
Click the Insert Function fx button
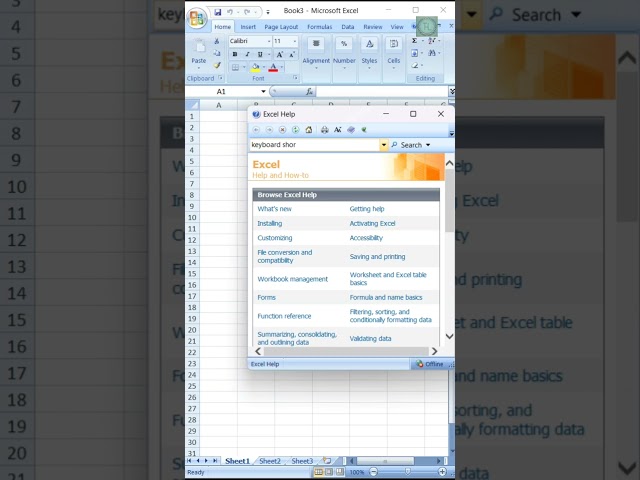[x=309, y=92]
